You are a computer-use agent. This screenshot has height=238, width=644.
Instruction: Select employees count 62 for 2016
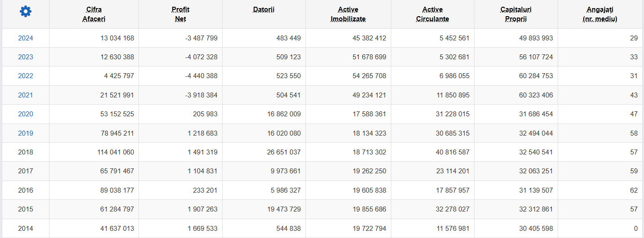pyautogui.click(x=634, y=190)
